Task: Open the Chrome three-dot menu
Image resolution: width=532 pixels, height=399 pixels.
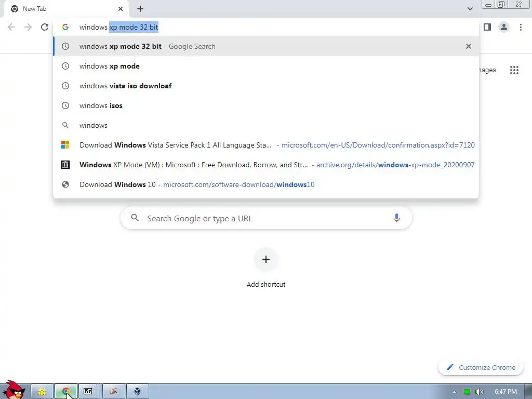Action: coord(521,27)
